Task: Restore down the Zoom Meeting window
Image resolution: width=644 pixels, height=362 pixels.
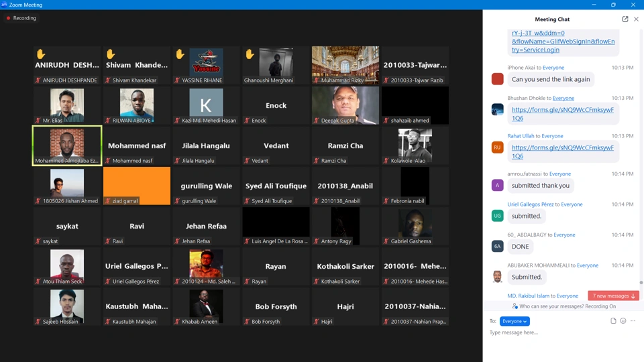Action: coord(613,5)
